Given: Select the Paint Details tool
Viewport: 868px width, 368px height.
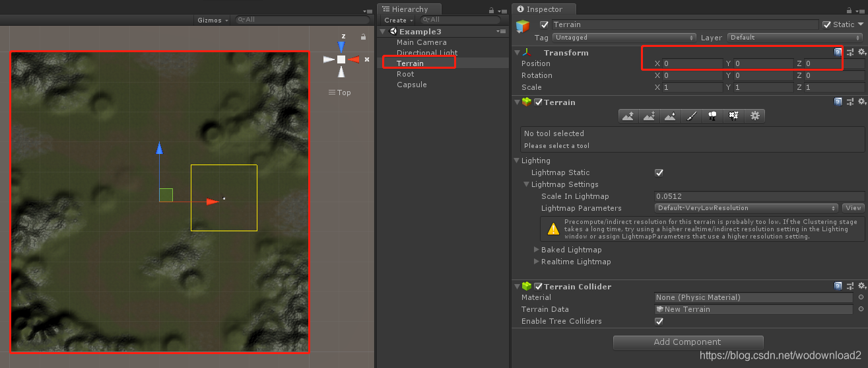Looking at the screenshot, I should (734, 116).
